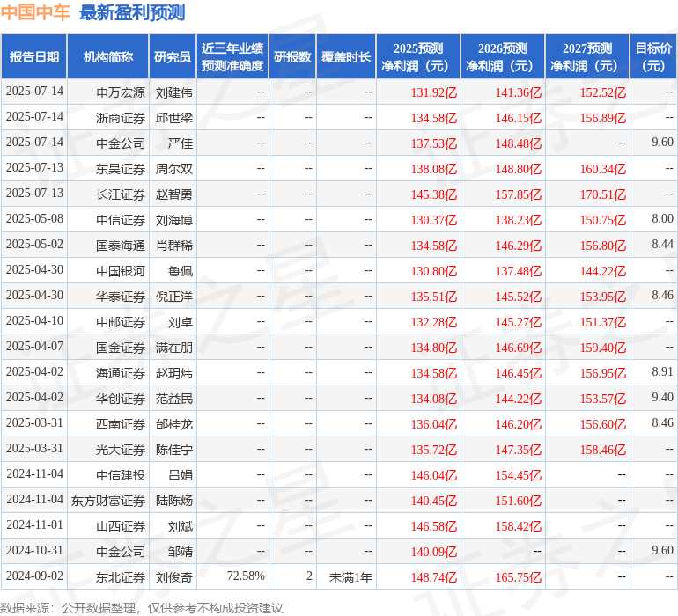Click analyst name 刘海博
678x616 pixels.
click(174, 219)
